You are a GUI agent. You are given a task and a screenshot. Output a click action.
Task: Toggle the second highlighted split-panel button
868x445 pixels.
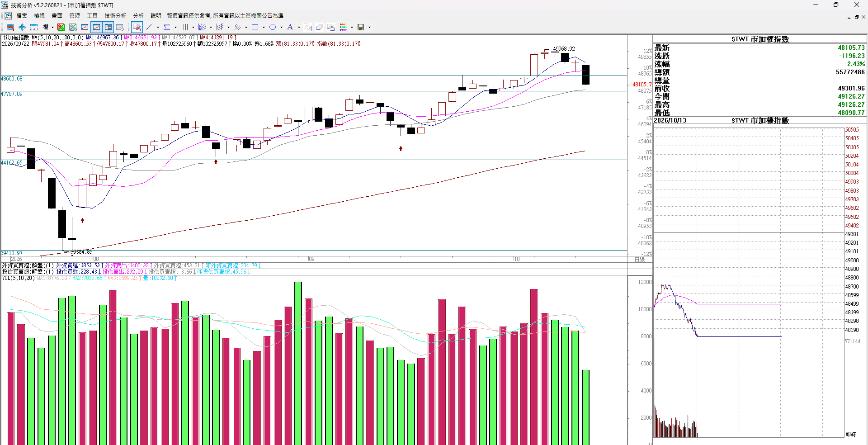[108, 27]
